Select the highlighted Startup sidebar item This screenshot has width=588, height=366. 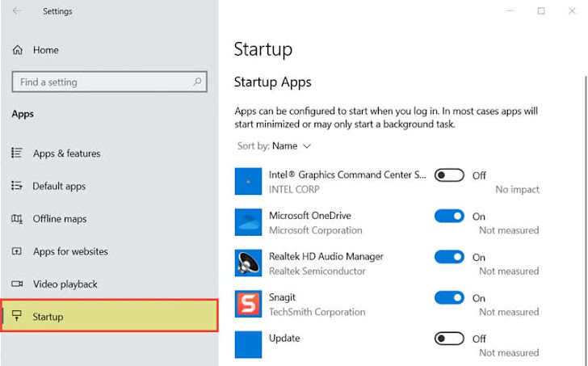[109, 316]
